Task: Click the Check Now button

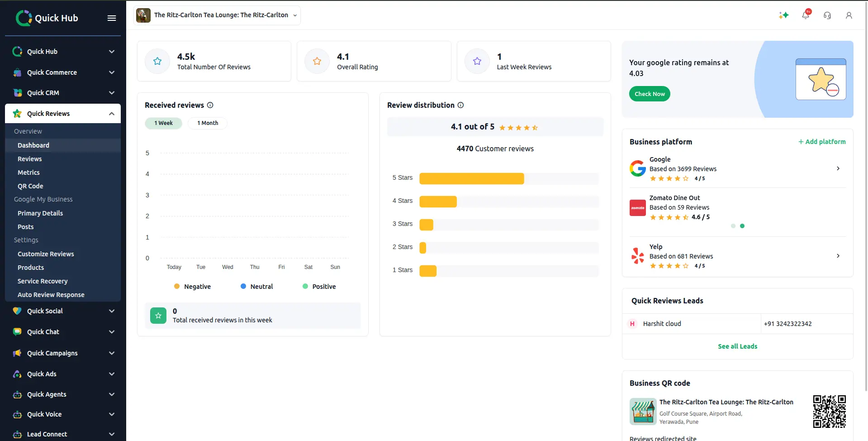Action: [650, 94]
